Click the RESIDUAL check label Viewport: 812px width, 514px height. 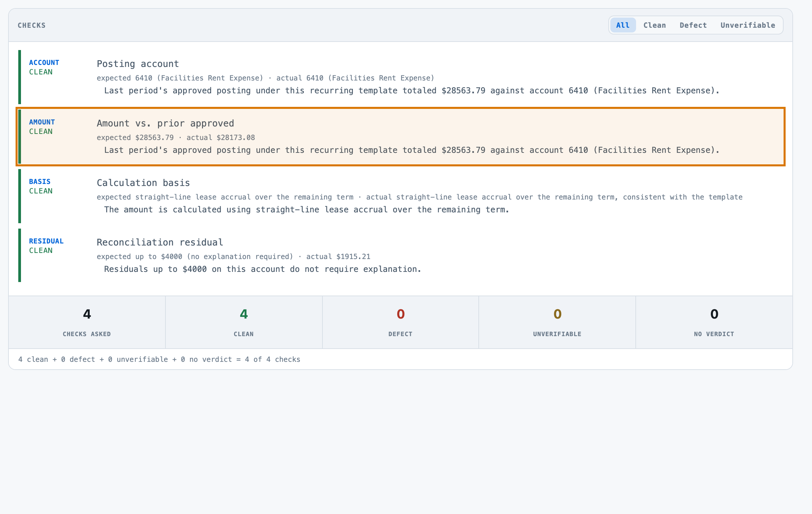[x=46, y=241]
